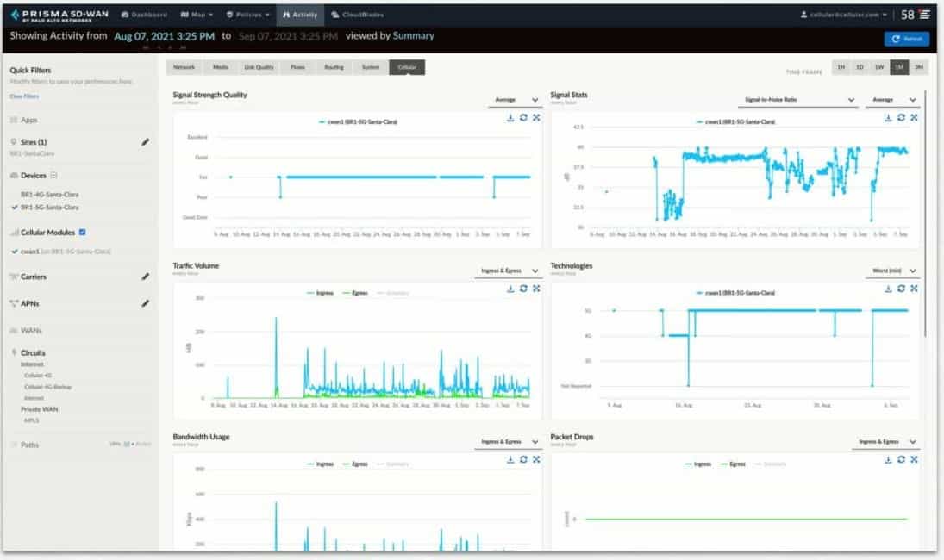944x560 pixels.
Task: Open Ingress & Egress dropdown for Packet Drops
Action: click(x=885, y=441)
